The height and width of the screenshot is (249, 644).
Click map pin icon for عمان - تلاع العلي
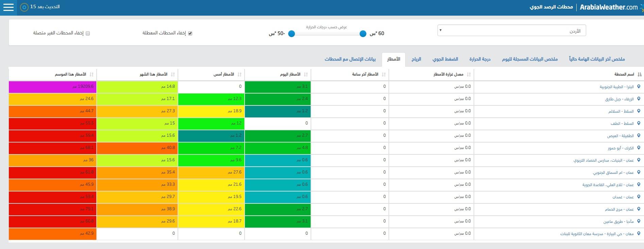[x=639, y=185]
